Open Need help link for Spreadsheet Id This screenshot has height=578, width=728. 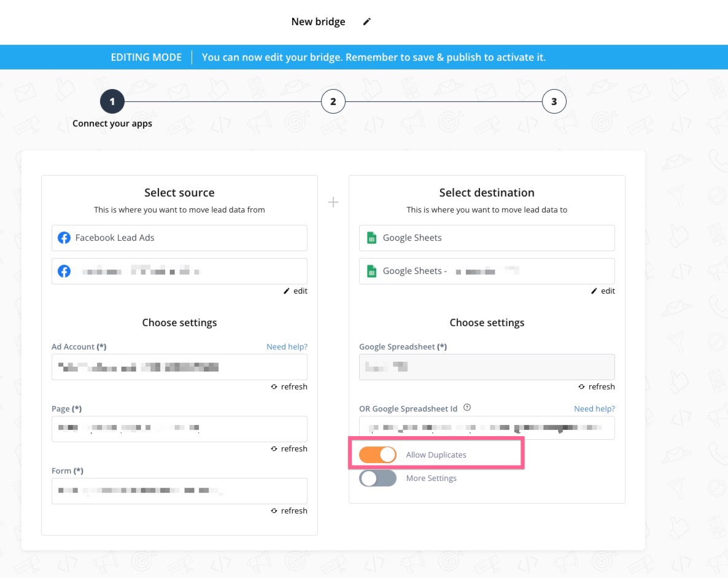click(594, 408)
